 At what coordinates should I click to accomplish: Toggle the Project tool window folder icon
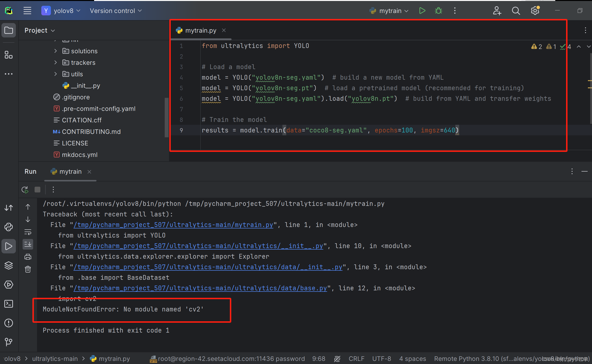[x=9, y=30]
